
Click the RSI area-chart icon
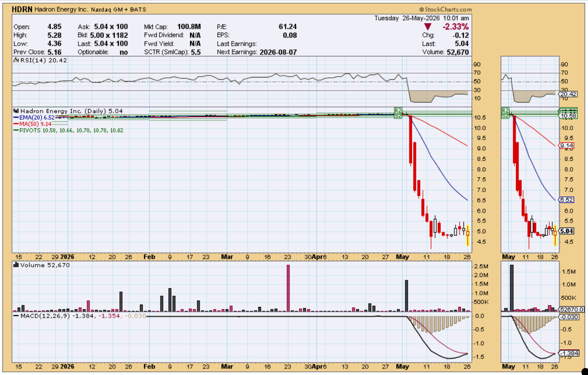16,60
